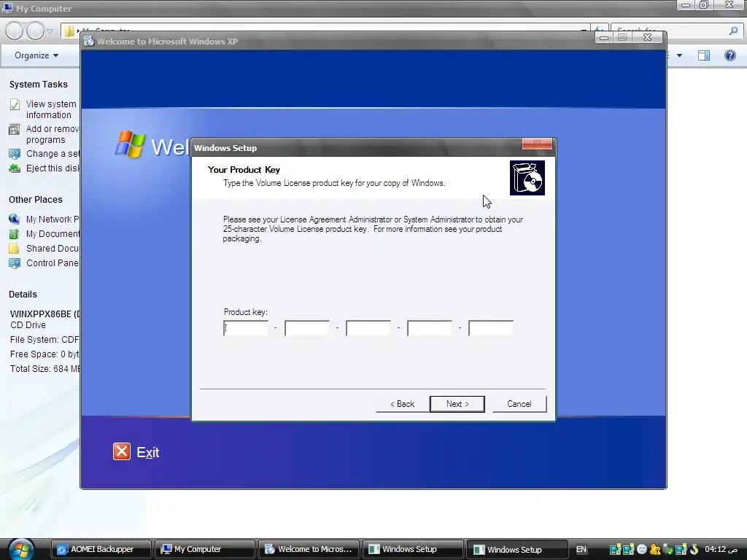This screenshot has height=560, width=747.
Task: Click the 04:12 taskbar clock
Action: click(721, 549)
